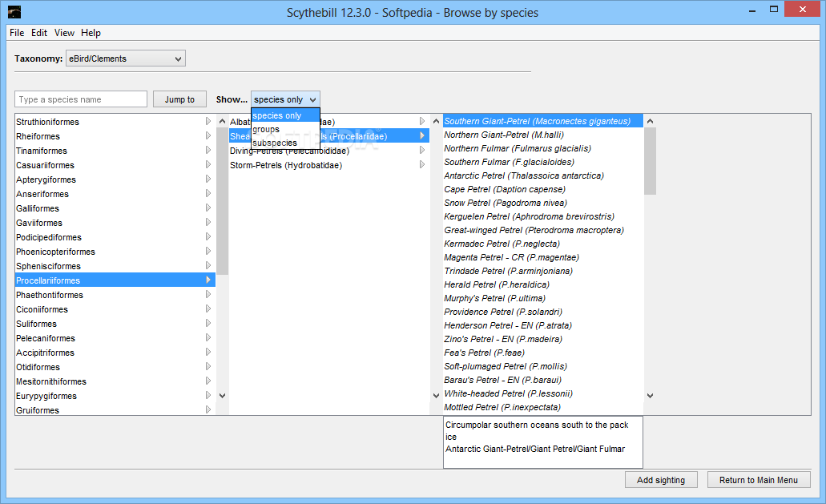Select Kermadec Petrel (P.neglecta)

pos(542,244)
